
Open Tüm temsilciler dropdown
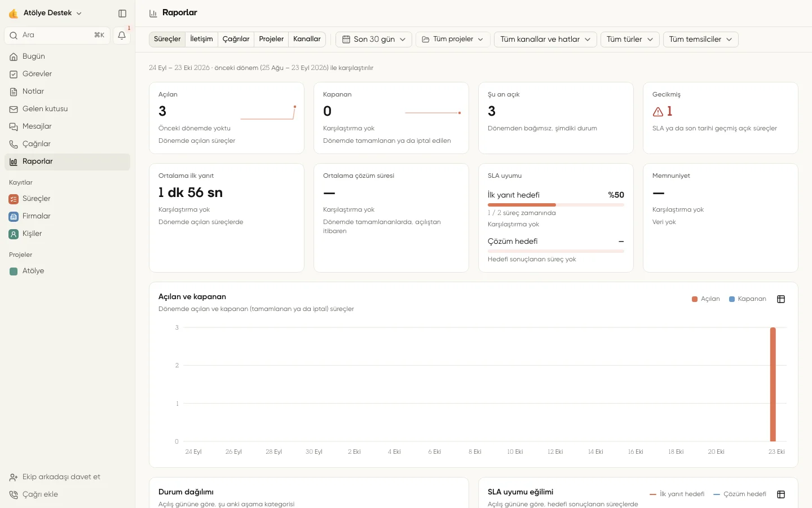[x=700, y=40]
